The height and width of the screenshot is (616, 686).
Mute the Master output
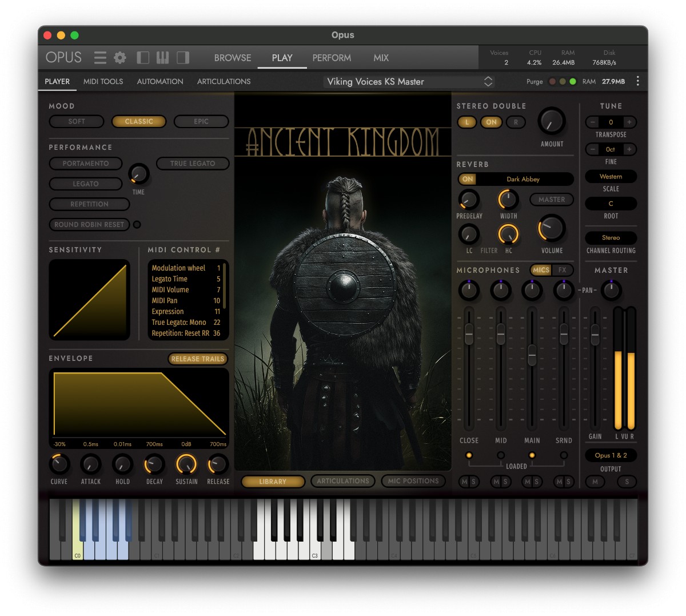click(595, 482)
